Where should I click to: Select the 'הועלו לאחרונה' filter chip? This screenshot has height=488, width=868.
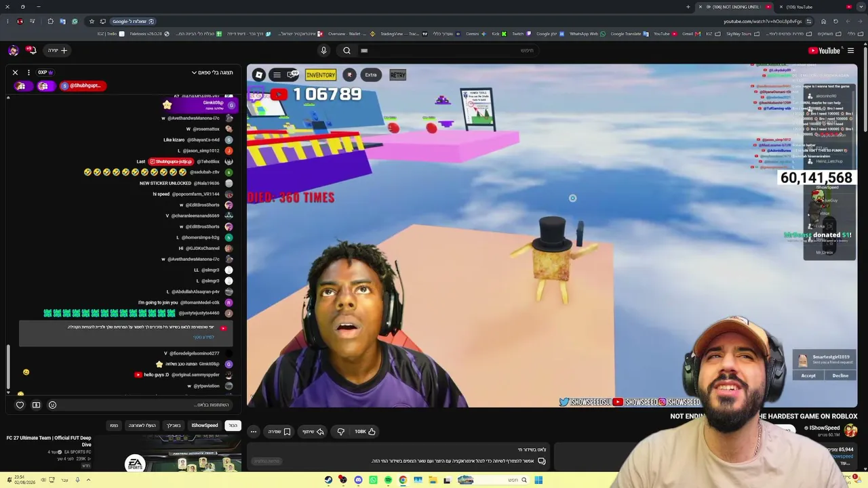(142, 426)
